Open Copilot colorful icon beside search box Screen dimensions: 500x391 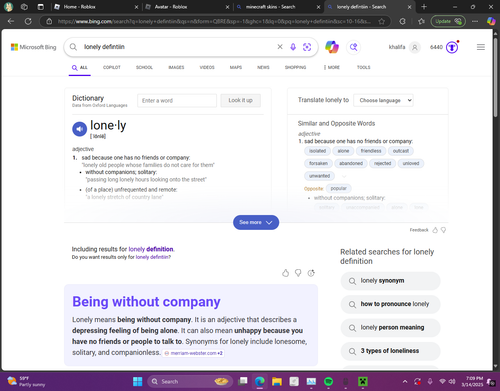click(332, 47)
